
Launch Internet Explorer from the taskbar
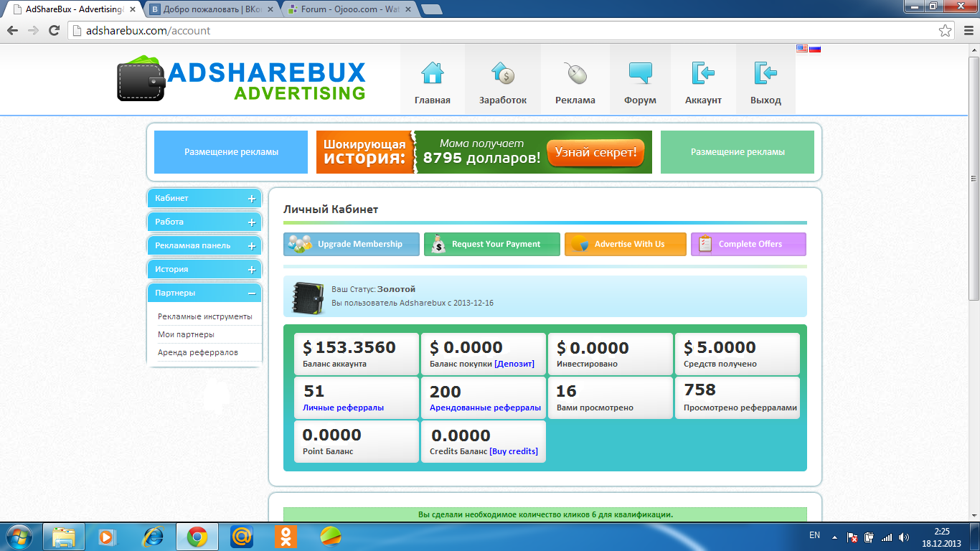[x=152, y=536]
